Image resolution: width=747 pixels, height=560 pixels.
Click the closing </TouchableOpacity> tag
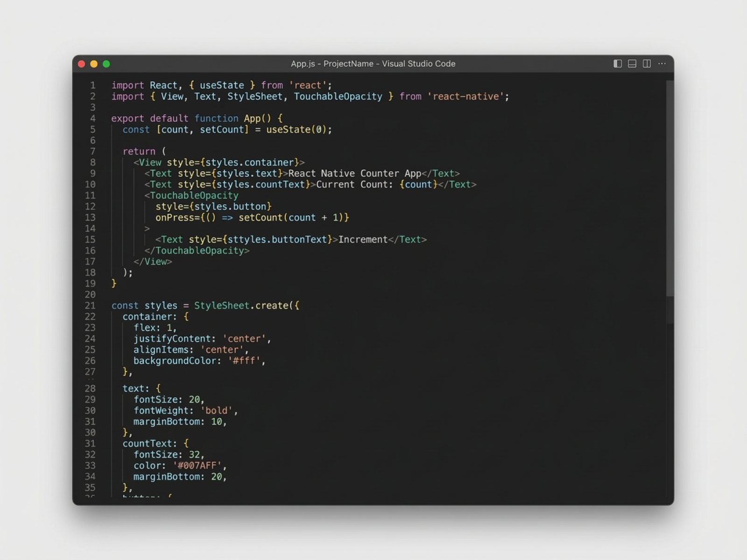click(x=197, y=251)
